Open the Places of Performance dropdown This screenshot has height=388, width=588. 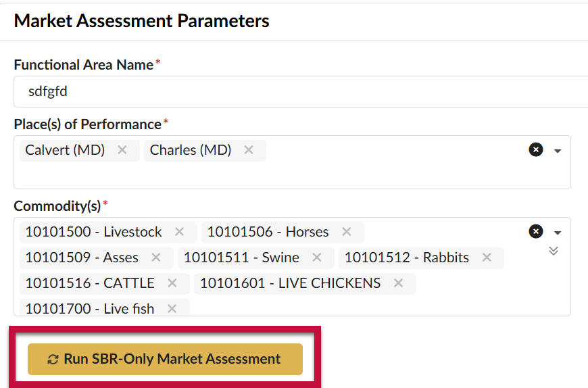pos(558,151)
